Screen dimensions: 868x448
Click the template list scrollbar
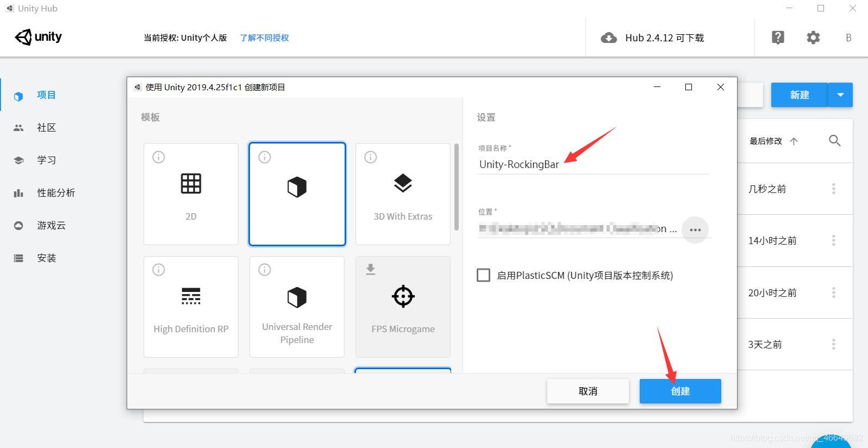457,187
